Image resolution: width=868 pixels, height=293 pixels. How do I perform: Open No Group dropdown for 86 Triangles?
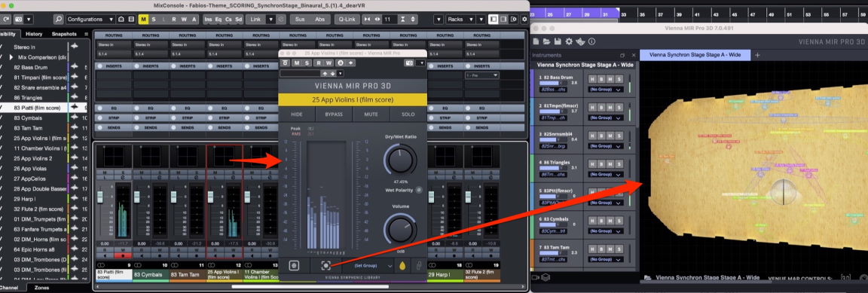[606, 174]
